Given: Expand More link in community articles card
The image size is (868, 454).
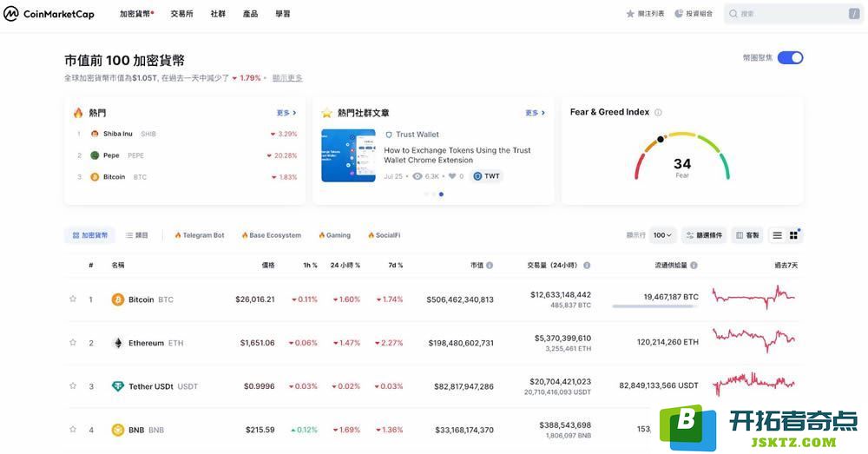Looking at the screenshot, I should coord(535,113).
